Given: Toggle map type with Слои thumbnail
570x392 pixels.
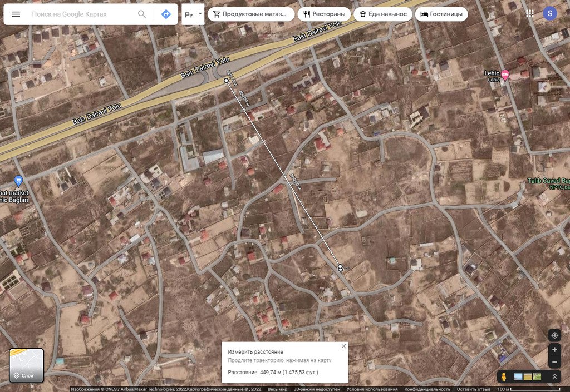Looking at the screenshot, I should click(x=26, y=365).
